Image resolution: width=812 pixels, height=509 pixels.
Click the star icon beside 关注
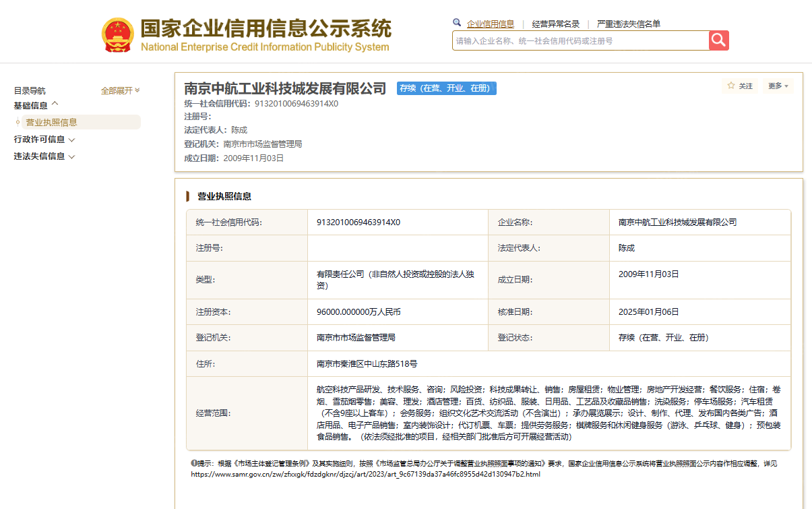pos(731,86)
